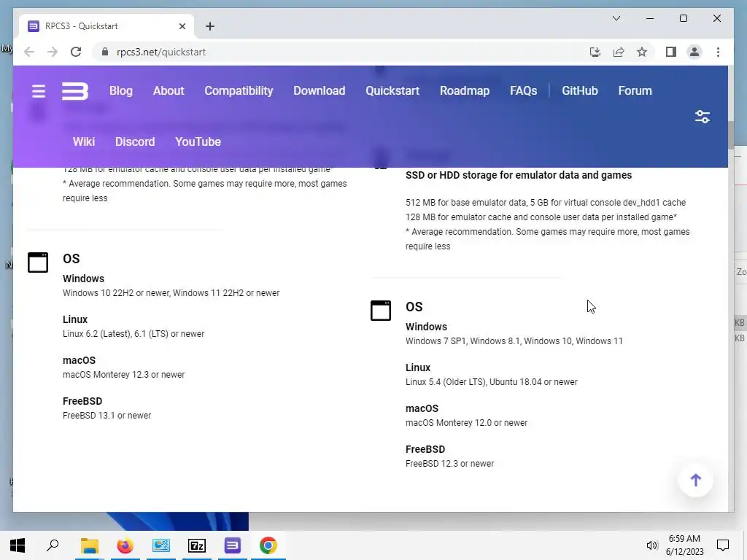
Task: Click the install app icon in address bar
Action: click(595, 52)
